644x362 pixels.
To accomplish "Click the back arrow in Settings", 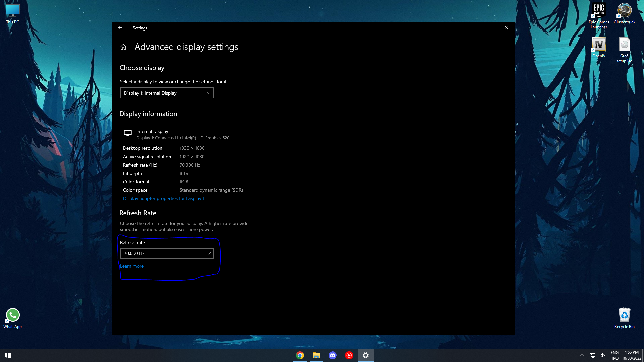I will pyautogui.click(x=120, y=28).
